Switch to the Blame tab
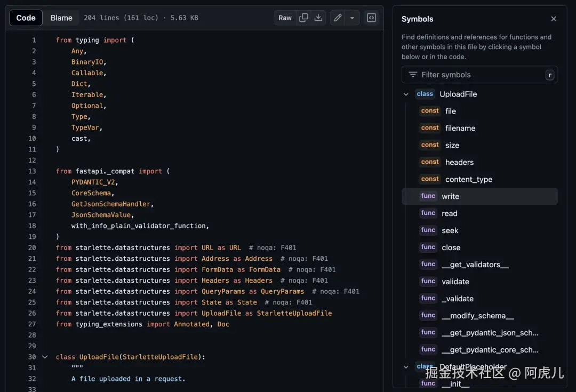576x392 pixels. [x=61, y=18]
